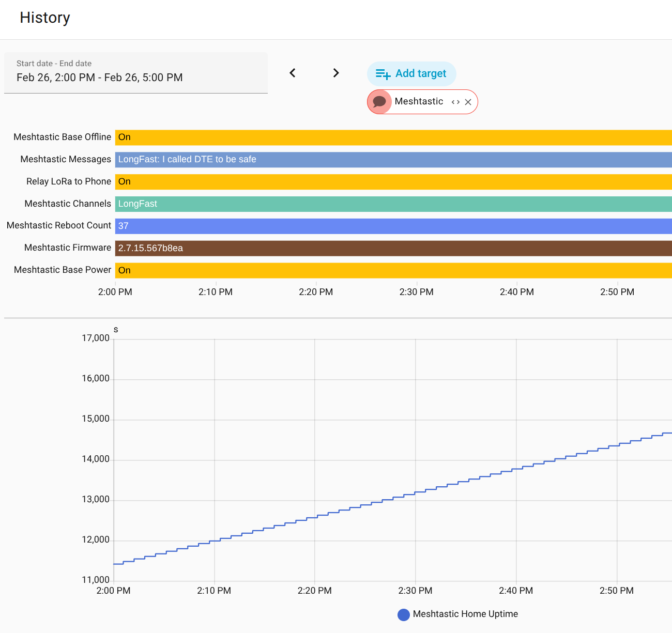Screen dimensions: 672x633
Task: Open the Start date - End date picker
Action: 136,73
